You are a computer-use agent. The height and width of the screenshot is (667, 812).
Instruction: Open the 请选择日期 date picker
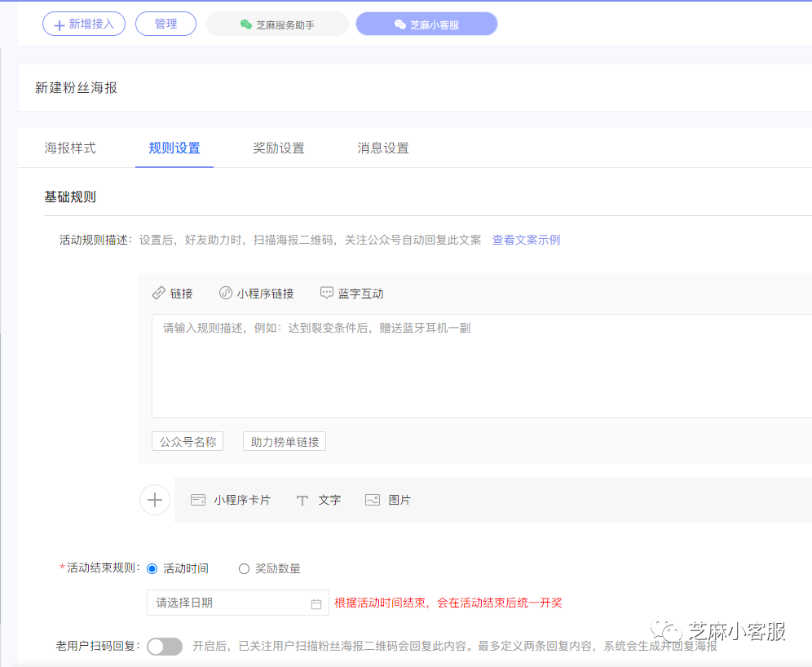(x=228, y=603)
